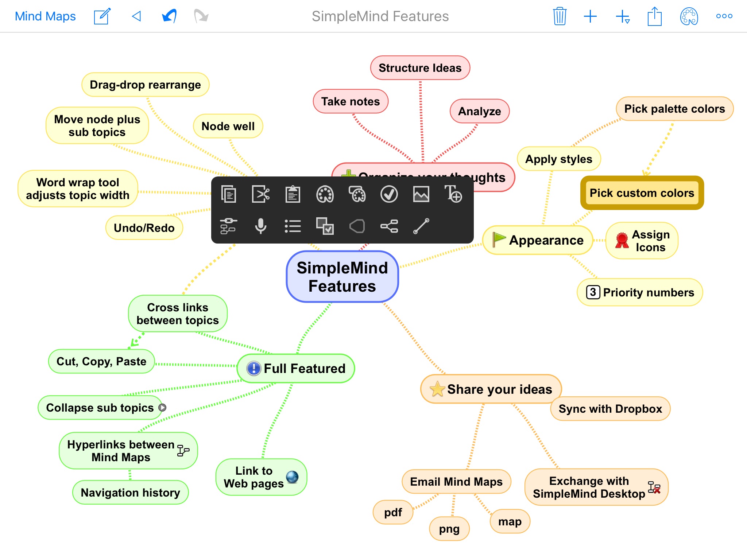
Task: Select the central SimpleMind Features topic
Action: (x=342, y=277)
